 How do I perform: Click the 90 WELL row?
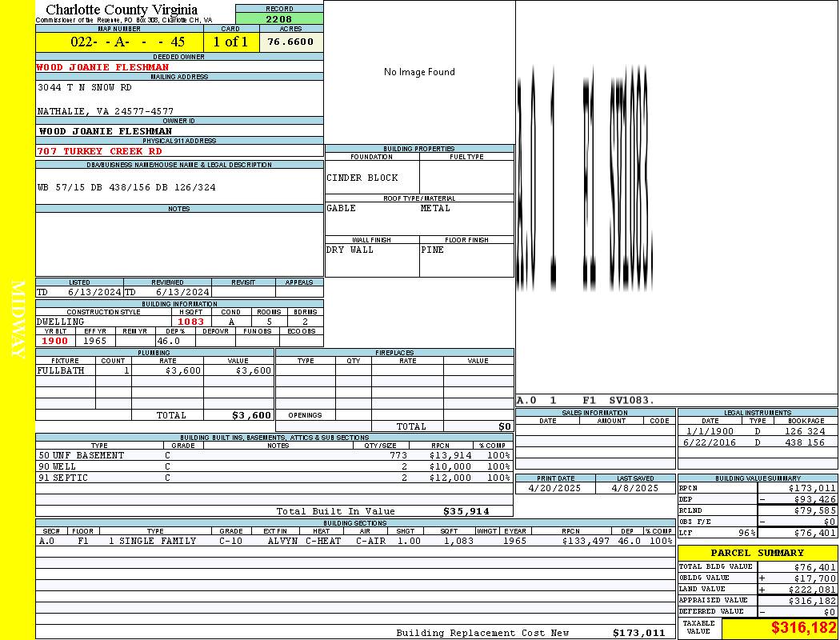pyautogui.click(x=274, y=466)
